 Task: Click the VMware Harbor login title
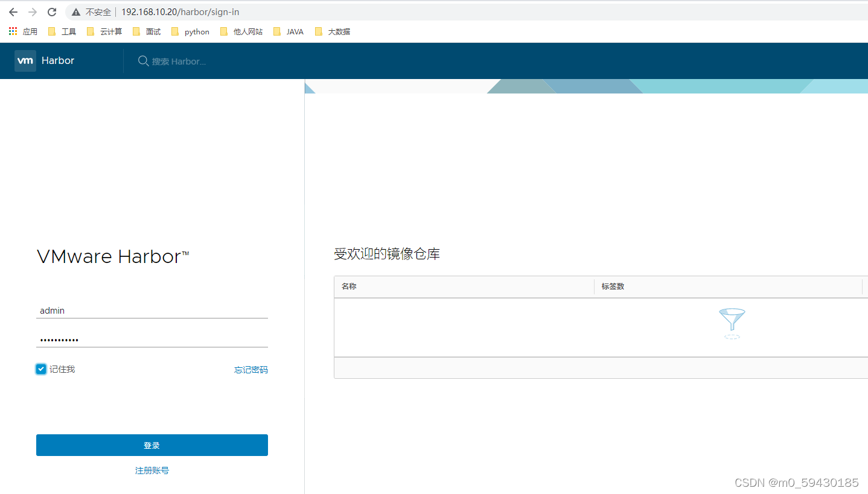click(x=113, y=256)
